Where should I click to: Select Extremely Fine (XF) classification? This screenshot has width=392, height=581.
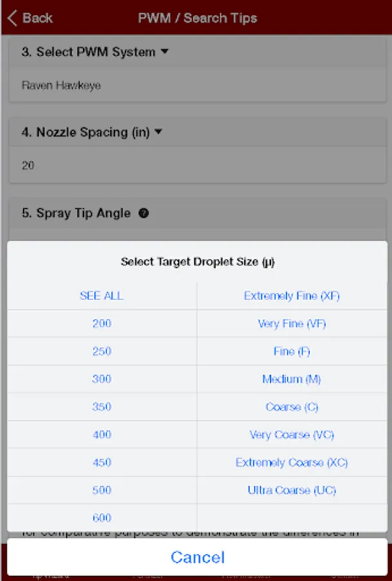(x=292, y=296)
